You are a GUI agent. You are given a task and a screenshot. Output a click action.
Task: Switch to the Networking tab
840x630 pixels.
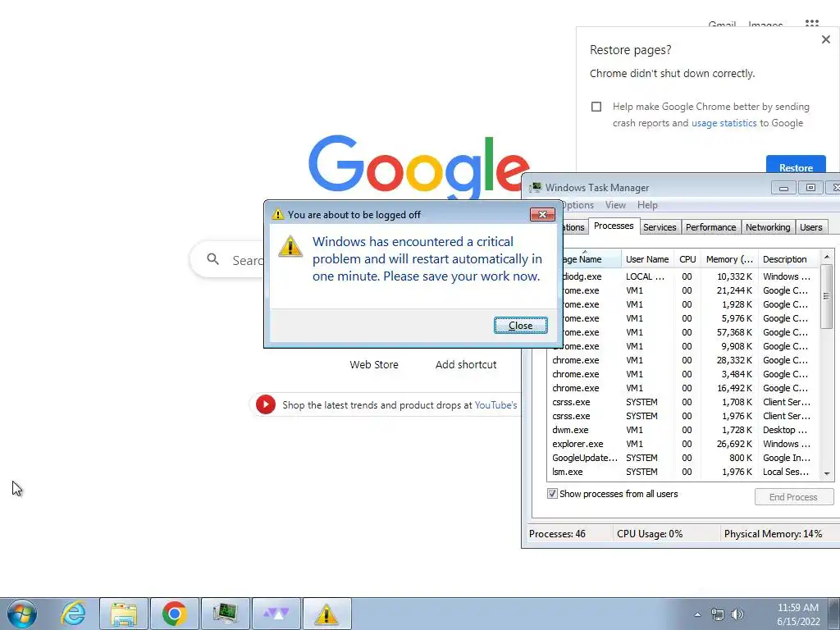tap(768, 227)
